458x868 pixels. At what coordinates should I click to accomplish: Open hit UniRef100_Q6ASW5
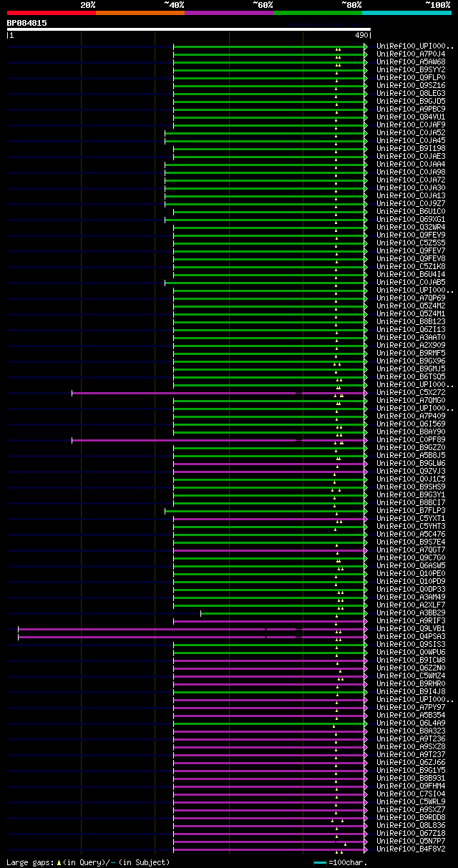pyautogui.click(x=411, y=565)
